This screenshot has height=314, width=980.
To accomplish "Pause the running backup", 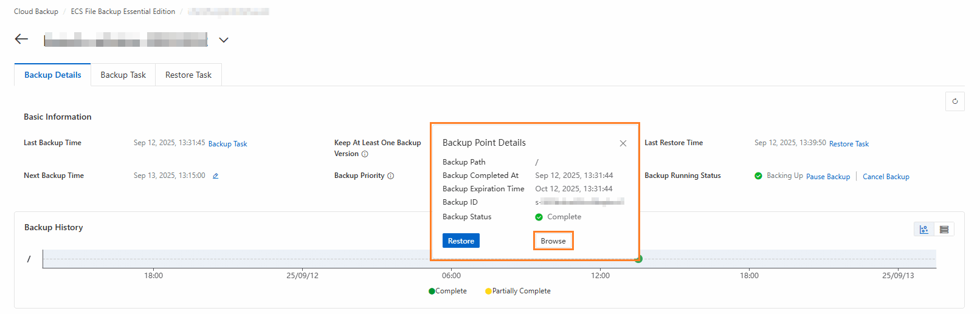I will (x=828, y=177).
